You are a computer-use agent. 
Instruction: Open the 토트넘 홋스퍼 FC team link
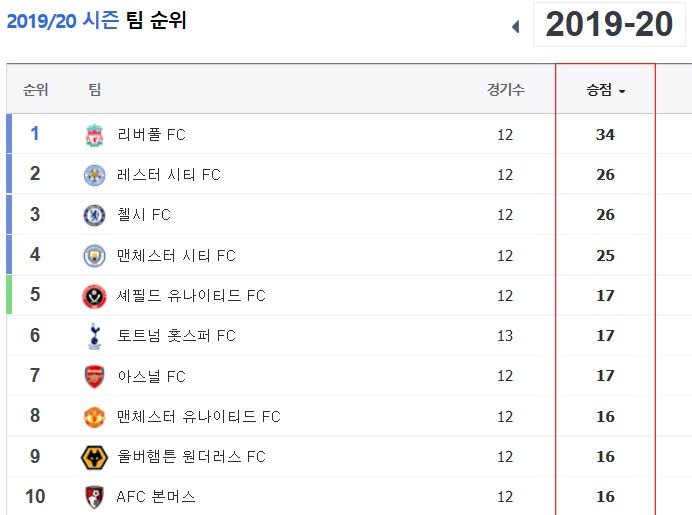point(176,336)
